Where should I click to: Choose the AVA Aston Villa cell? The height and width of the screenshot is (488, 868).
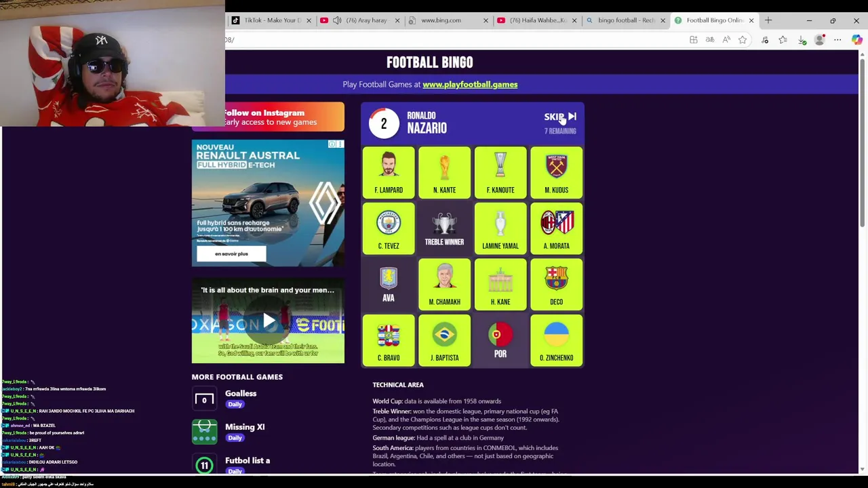tap(389, 285)
